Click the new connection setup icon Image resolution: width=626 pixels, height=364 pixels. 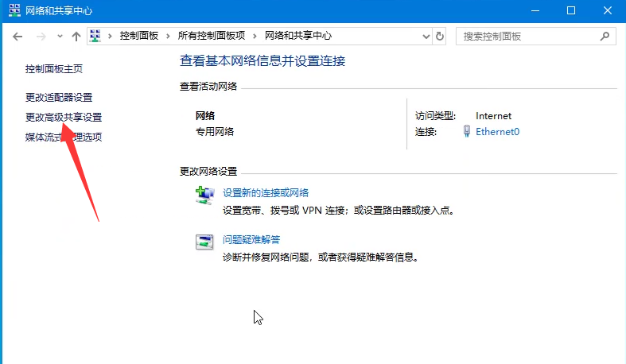pyautogui.click(x=204, y=196)
